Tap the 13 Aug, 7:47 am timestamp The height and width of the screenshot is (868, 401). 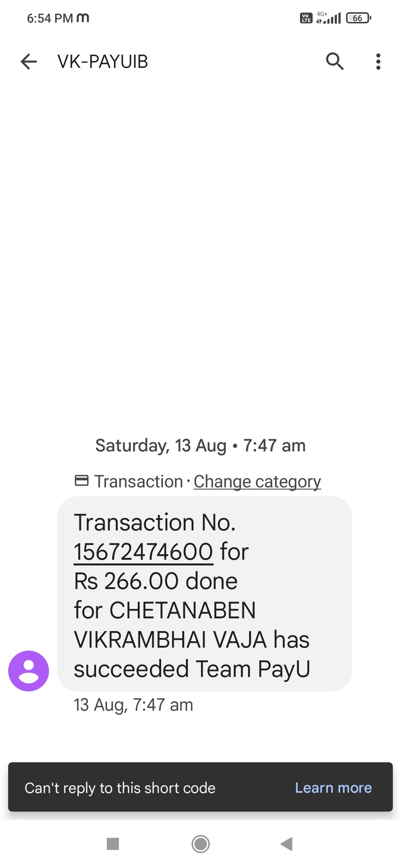[x=133, y=705]
